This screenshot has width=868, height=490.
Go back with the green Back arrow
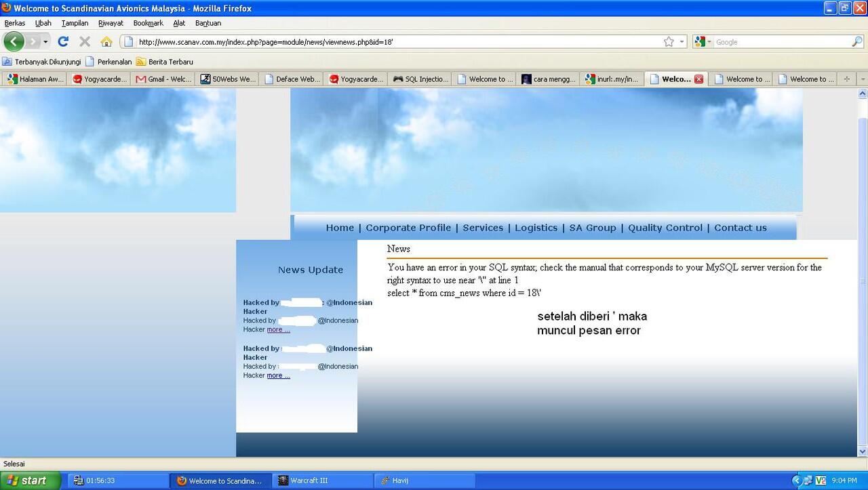point(14,41)
